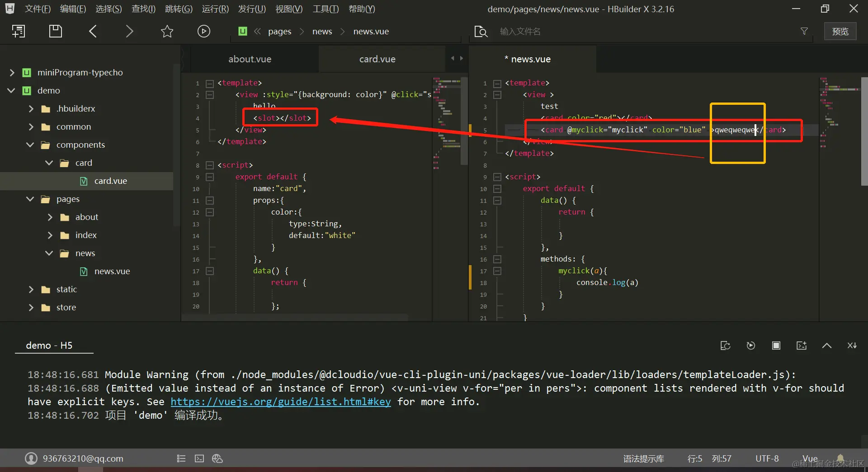Fold the script block in card.vue
The image size is (868, 472).
click(x=210, y=165)
